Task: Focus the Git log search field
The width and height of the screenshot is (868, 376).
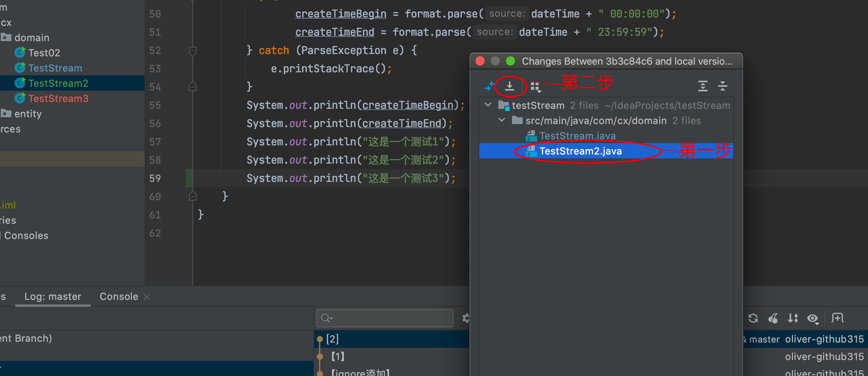Action: pos(385,318)
